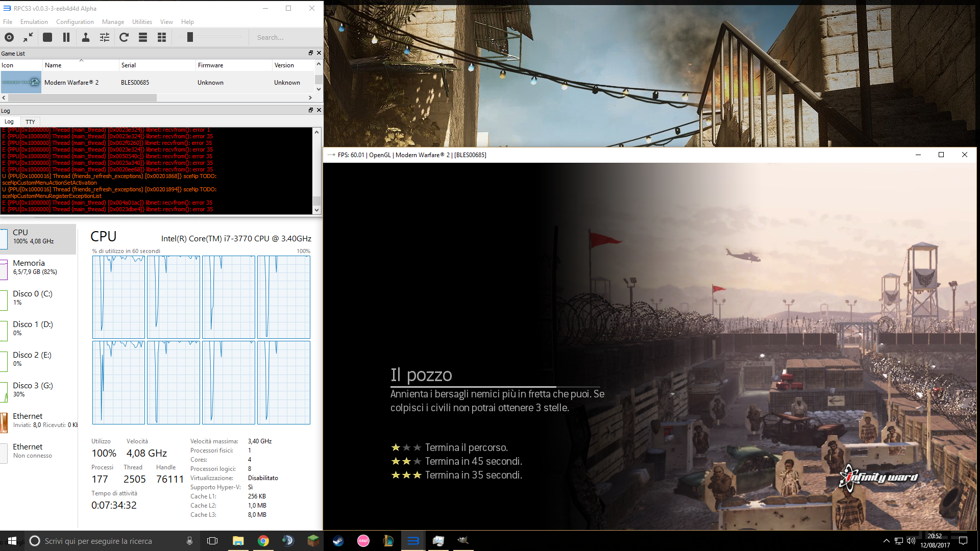This screenshot has height=551, width=980.
Task: Select Modern Warfare 2 game thumbnail
Action: pyautogui.click(x=21, y=82)
